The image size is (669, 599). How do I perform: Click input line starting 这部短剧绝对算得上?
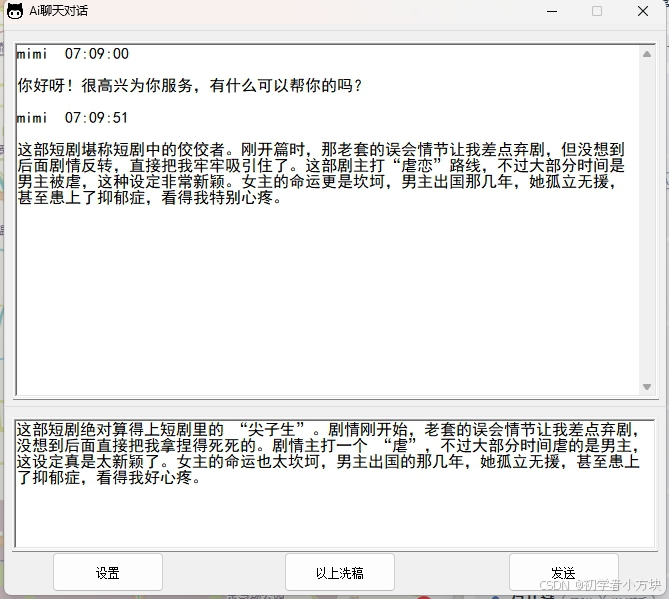[x=328, y=430]
